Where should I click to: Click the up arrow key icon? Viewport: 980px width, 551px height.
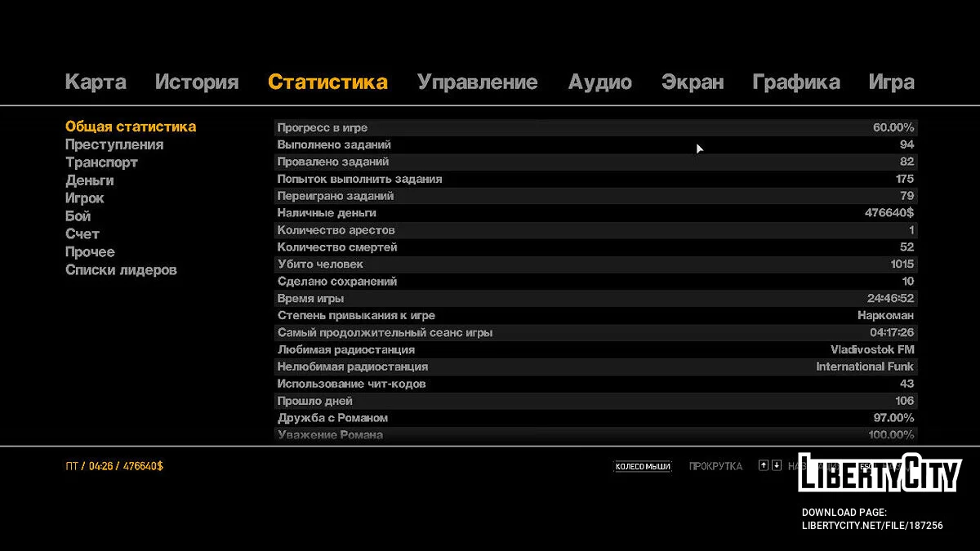click(x=763, y=466)
